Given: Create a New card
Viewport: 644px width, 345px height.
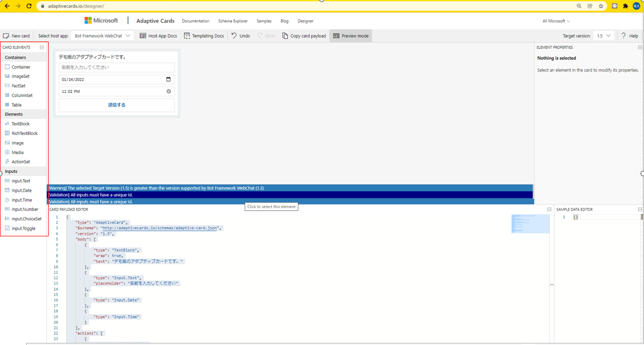Looking at the screenshot, I should point(16,36).
